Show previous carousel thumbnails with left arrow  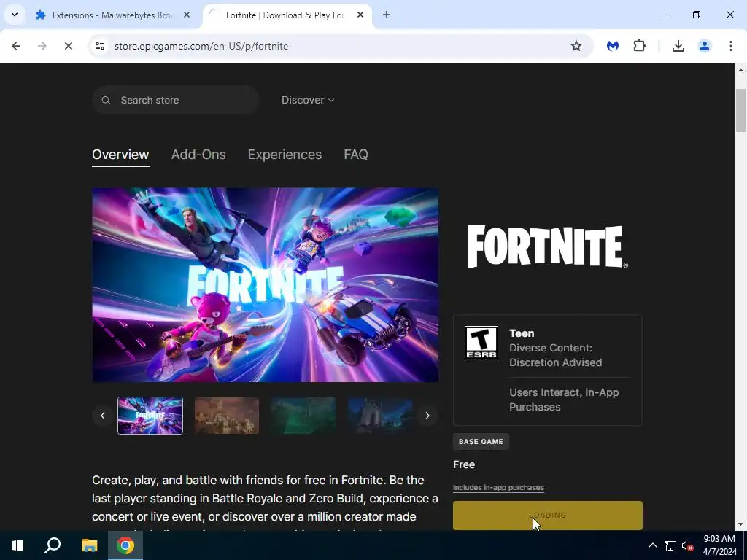(102, 416)
